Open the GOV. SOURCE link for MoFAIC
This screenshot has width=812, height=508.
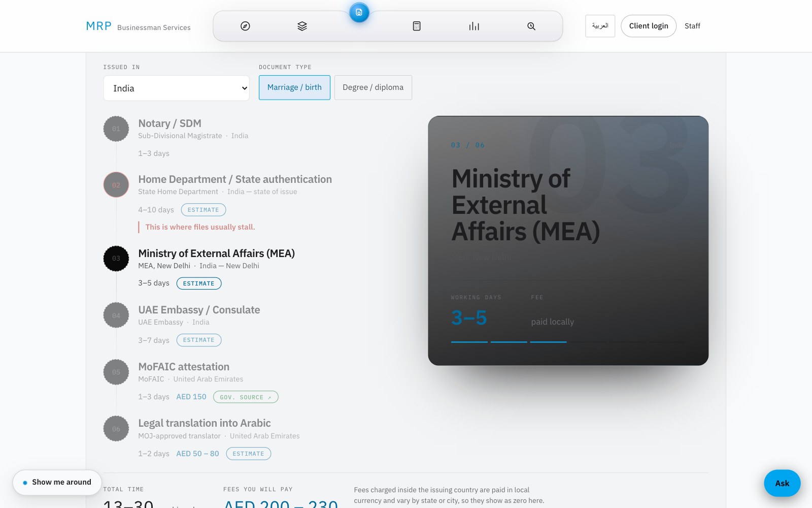246,397
